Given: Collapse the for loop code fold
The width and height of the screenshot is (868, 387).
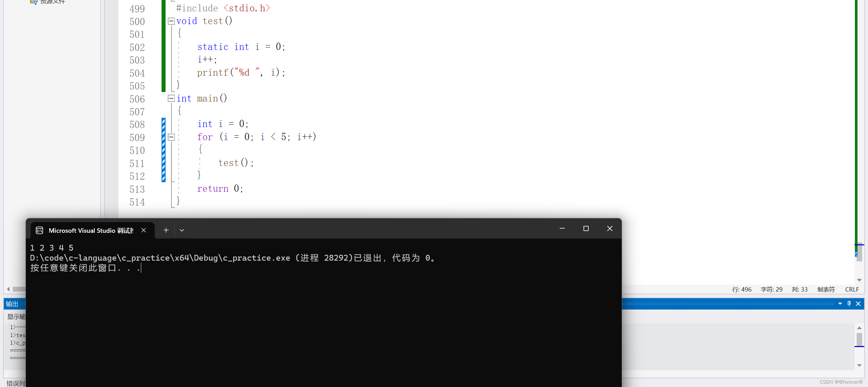Looking at the screenshot, I should [171, 137].
